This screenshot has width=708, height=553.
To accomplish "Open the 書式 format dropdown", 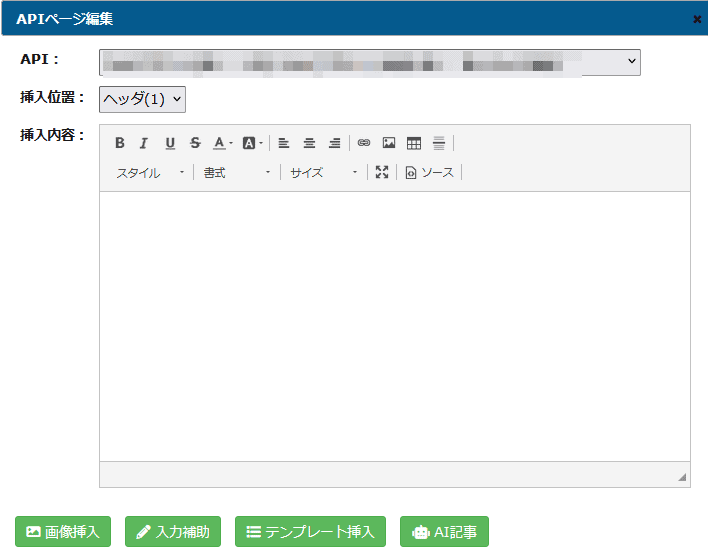I will (237, 173).
